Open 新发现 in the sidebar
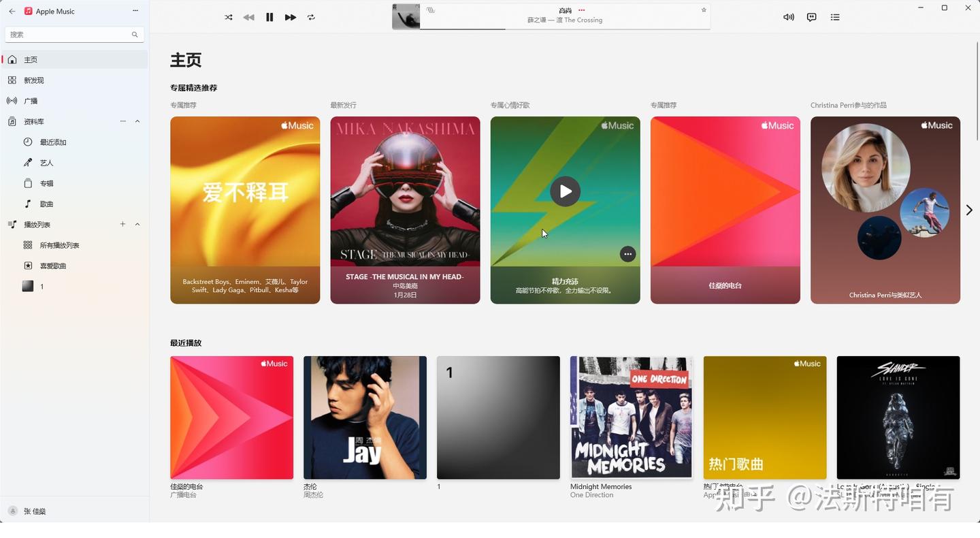 pos(75,80)
